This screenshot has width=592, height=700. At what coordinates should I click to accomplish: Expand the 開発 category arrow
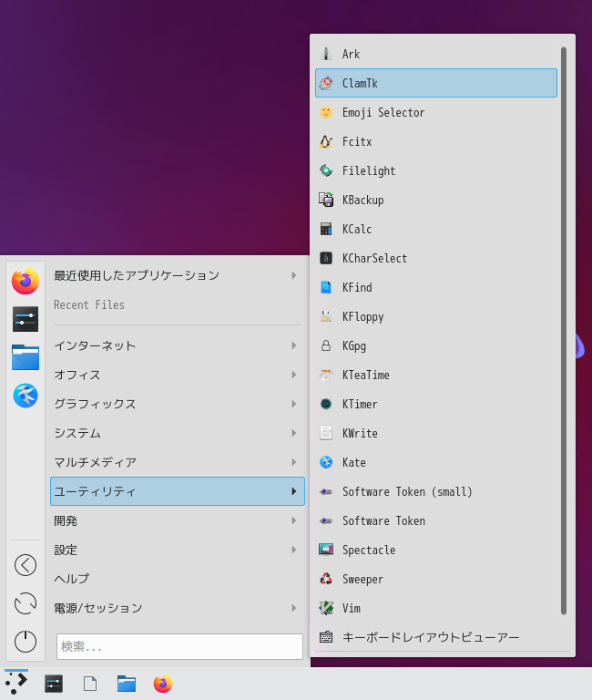[294, 520]
